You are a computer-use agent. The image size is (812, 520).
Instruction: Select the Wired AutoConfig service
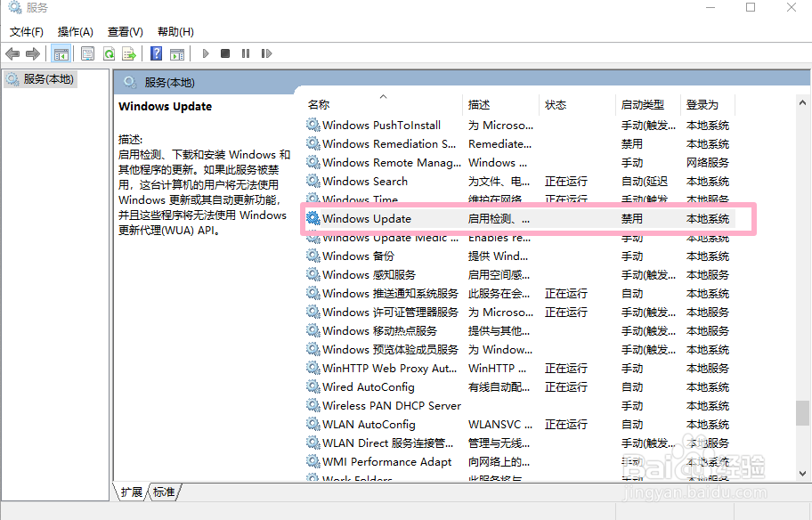[519, 387]
